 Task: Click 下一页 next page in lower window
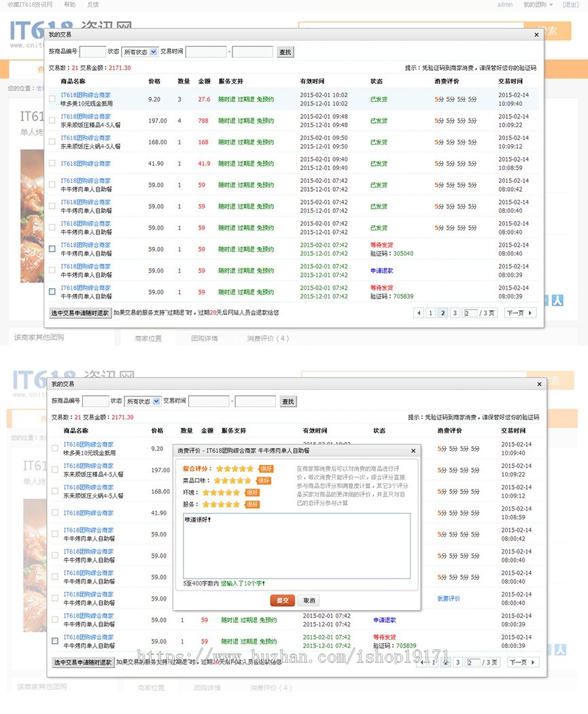tap(523, 662)
